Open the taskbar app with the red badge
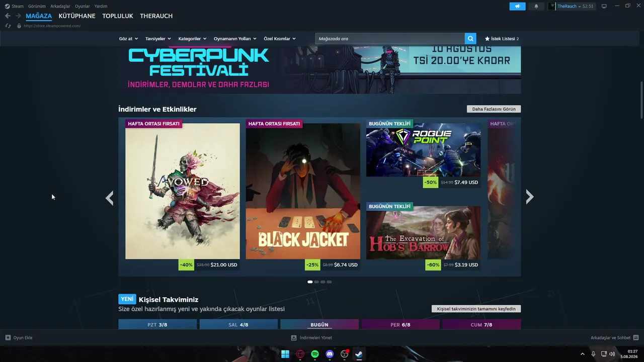Screen dimensions: 644x362 tap(345, 354)
